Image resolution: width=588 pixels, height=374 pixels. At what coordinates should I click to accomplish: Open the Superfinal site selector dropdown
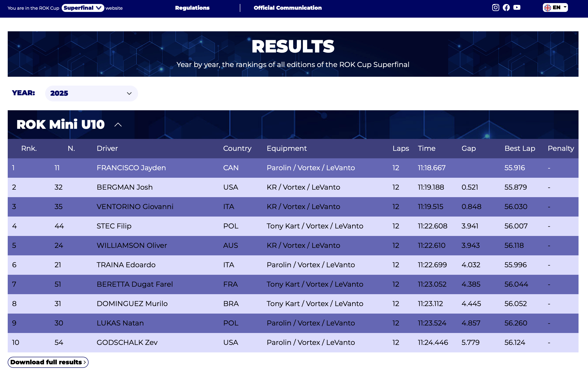(83, 8)
